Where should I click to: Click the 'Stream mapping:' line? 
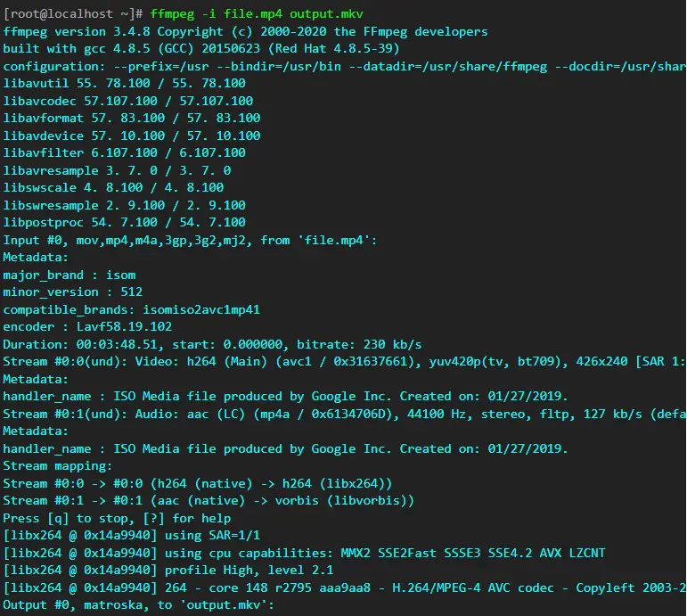click(x=57, y=465)
